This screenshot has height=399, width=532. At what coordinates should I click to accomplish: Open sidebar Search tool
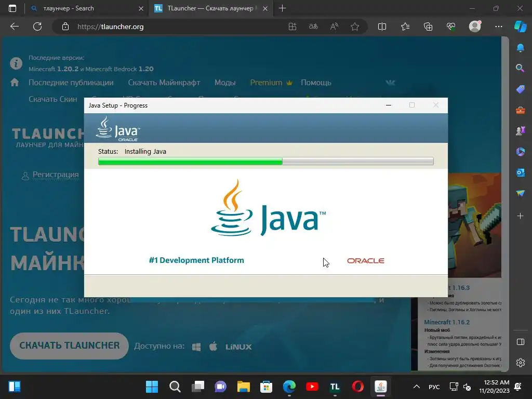click(521, 68)
